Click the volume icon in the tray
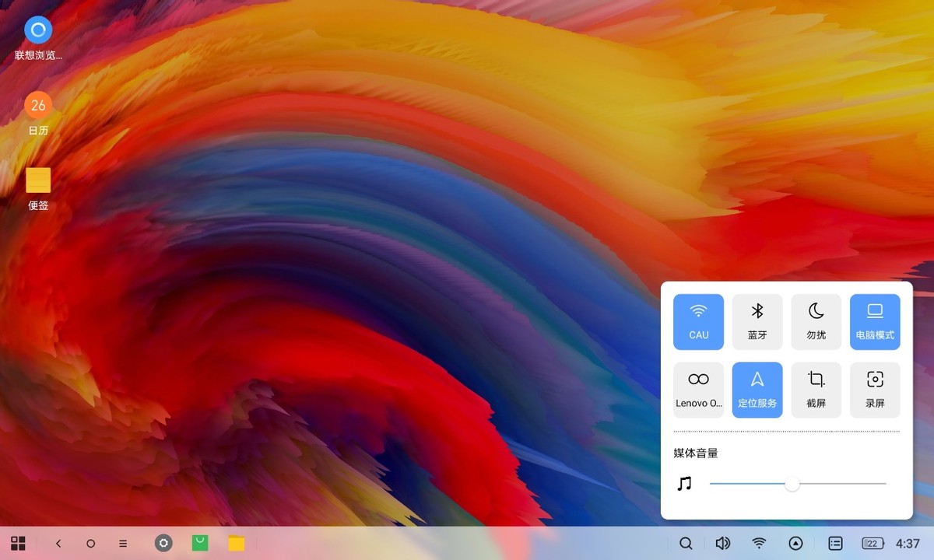Image resolution: width=934 pixels, height=560 pixels. 722,543
